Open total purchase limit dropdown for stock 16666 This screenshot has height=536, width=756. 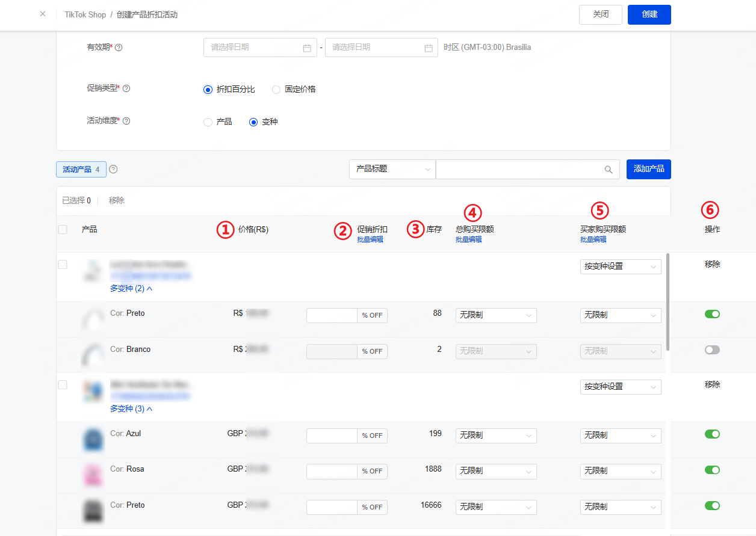tap(496, 507)
